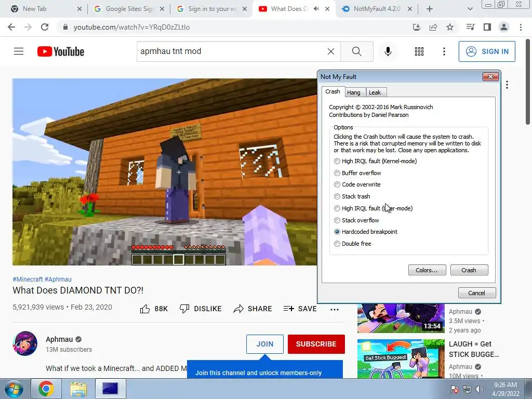Viewport: 532px width, 399px height.
Task: Open the YouTube apps grid icon
Action: click(x=419, y=51)
